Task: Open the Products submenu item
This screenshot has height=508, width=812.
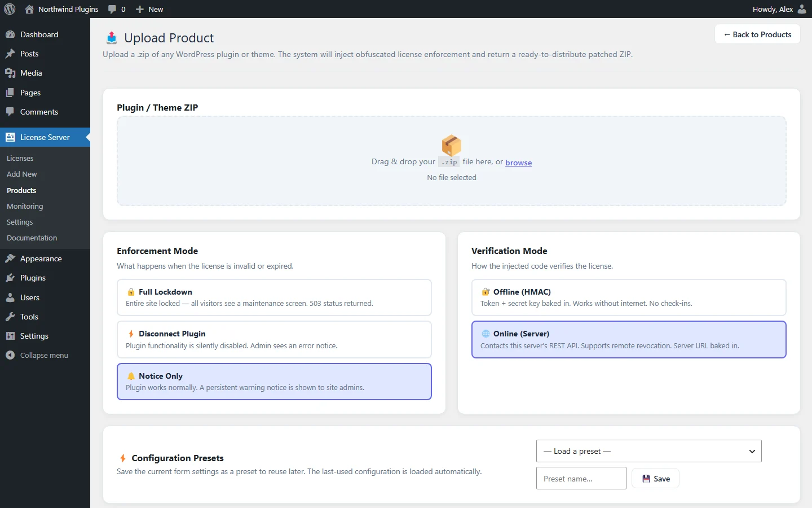Action: pos(21,191)
